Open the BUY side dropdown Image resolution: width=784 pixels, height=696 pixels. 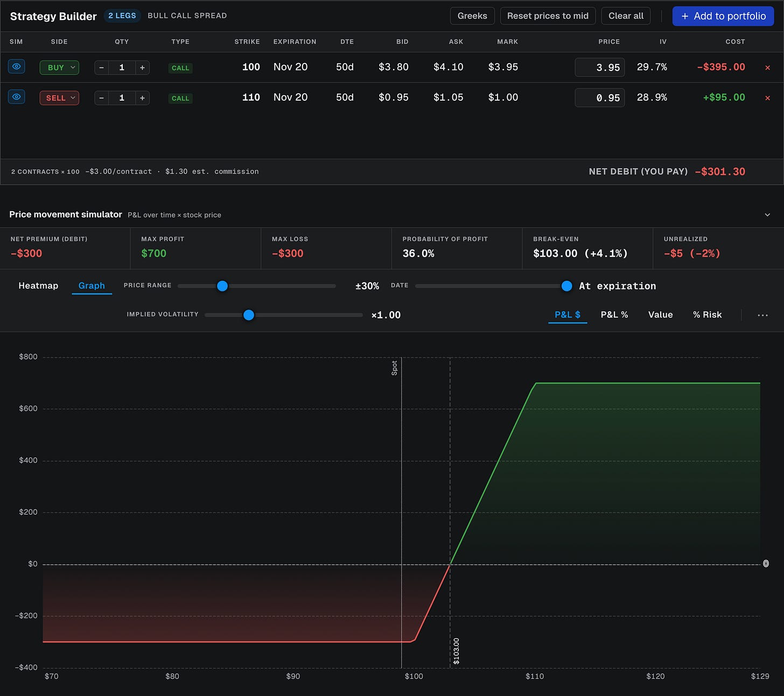[59, 67]
